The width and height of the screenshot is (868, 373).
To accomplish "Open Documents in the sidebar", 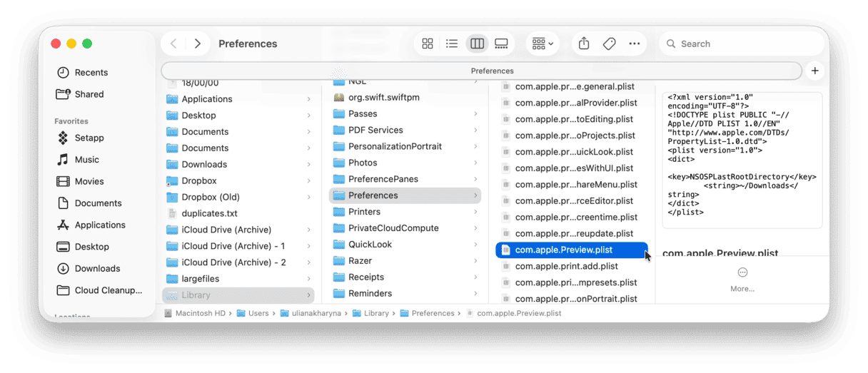I will [98, 203].
